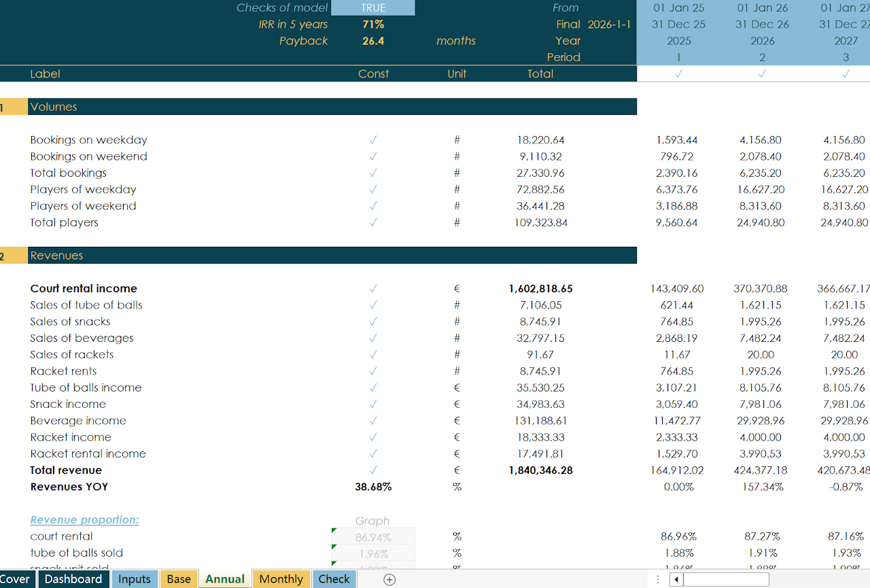Select the court rental 87.27% cell
Image resolution: width=870 pixels, height=588 pixels.
762,536
